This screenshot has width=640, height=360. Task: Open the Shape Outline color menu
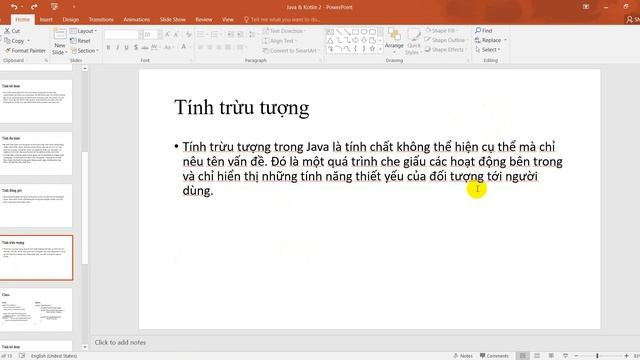tap(445, 40)
